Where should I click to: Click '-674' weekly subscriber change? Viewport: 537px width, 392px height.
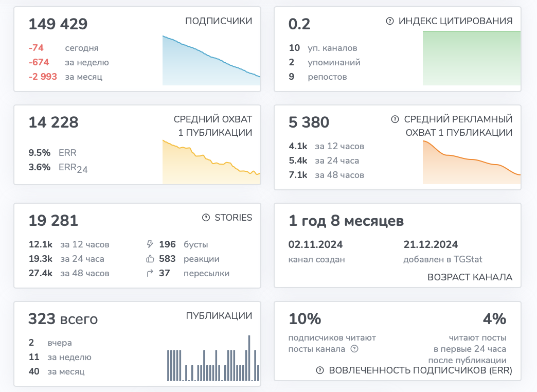point(39,62)
